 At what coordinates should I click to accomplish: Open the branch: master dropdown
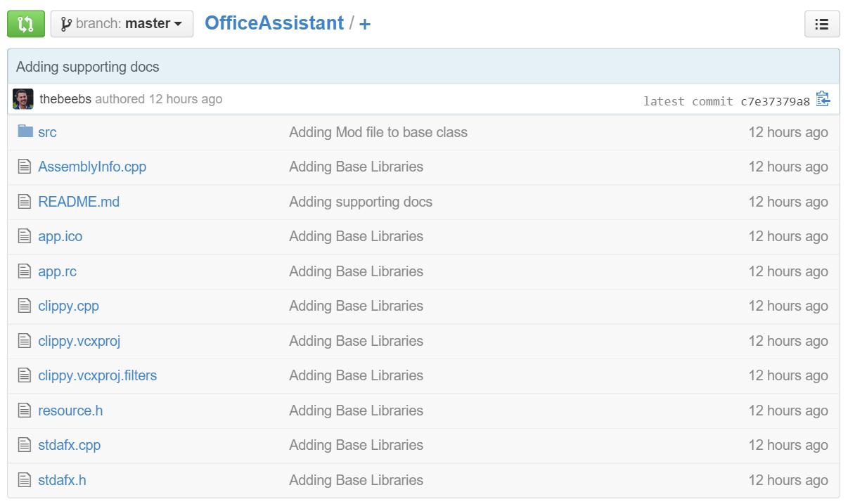pyautogui.click(x=122, y=24)
